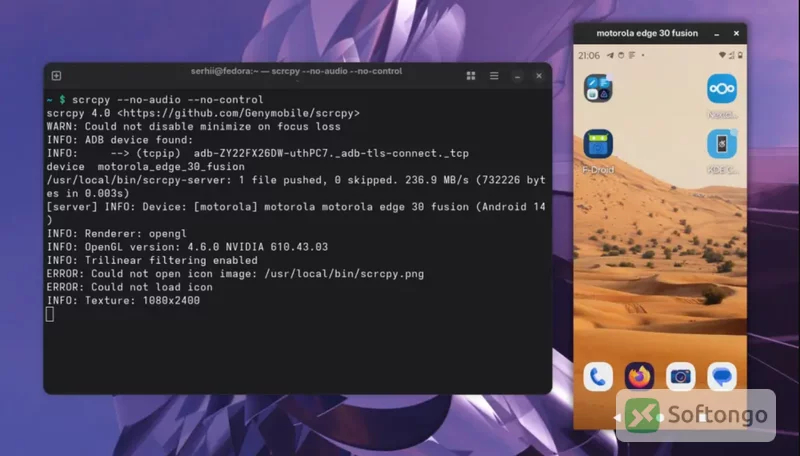The height and width of the screenshot is (456, 800).
Task: Click the 'INFO: Texture: 1080x2400' line
Action: pyautogui.click(x=123, y=300)
